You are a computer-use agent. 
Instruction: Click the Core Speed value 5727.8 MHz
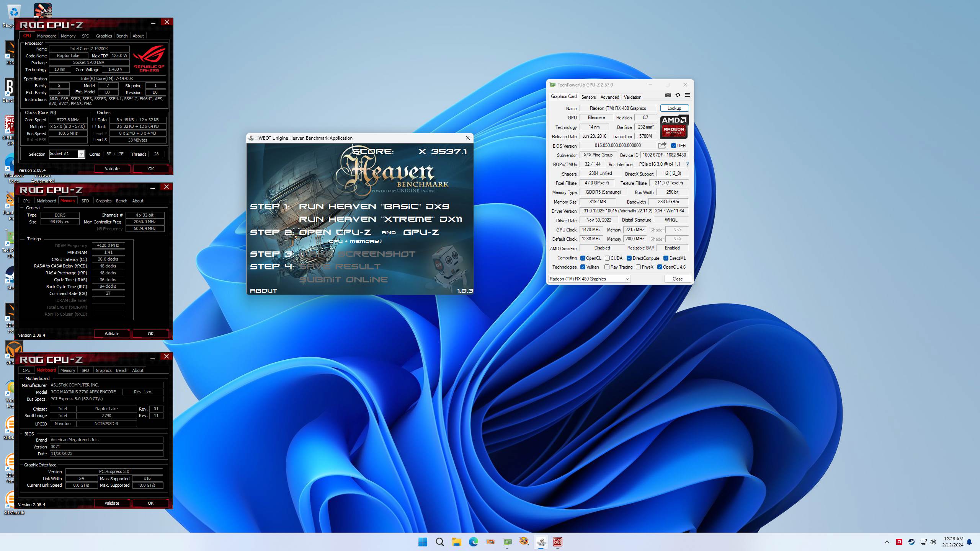pyautogui.click(x=68, y=120)
